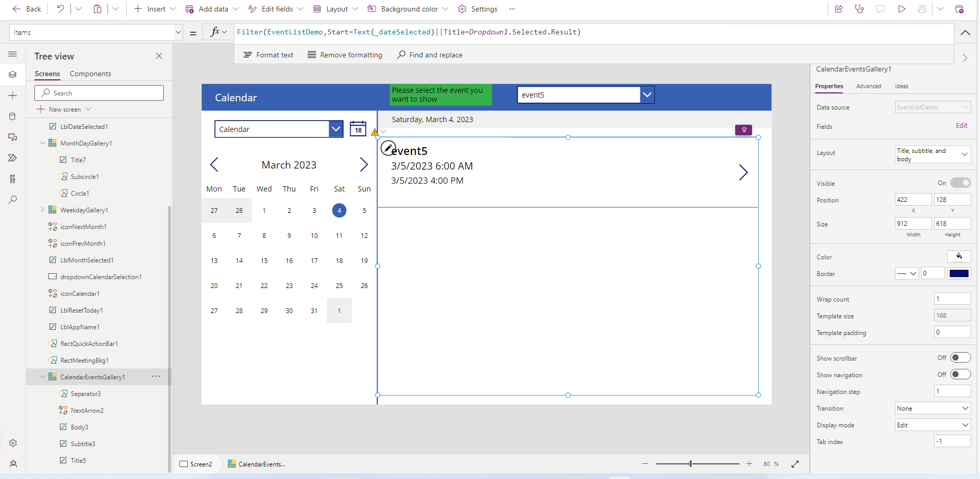The image size is (980, 479).
Task: Open the Insert plus icon in left rail
Action: tap(13, 95)
